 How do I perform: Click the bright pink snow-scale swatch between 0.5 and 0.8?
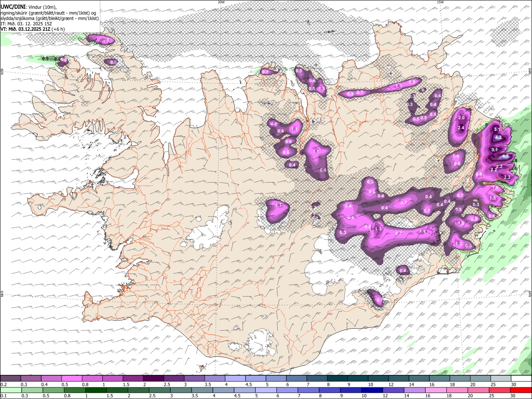pyautogui.click(x=71, y=379)
